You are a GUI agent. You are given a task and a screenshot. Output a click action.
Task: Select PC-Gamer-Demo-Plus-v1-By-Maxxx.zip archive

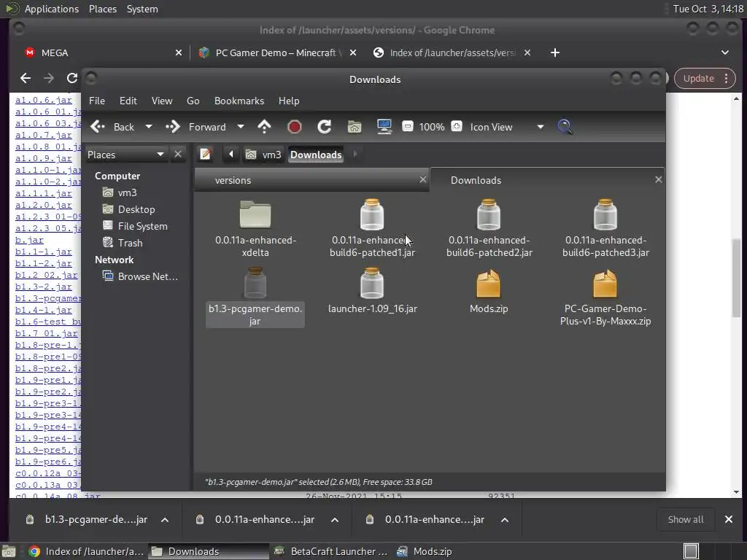[x=605, y=297]
